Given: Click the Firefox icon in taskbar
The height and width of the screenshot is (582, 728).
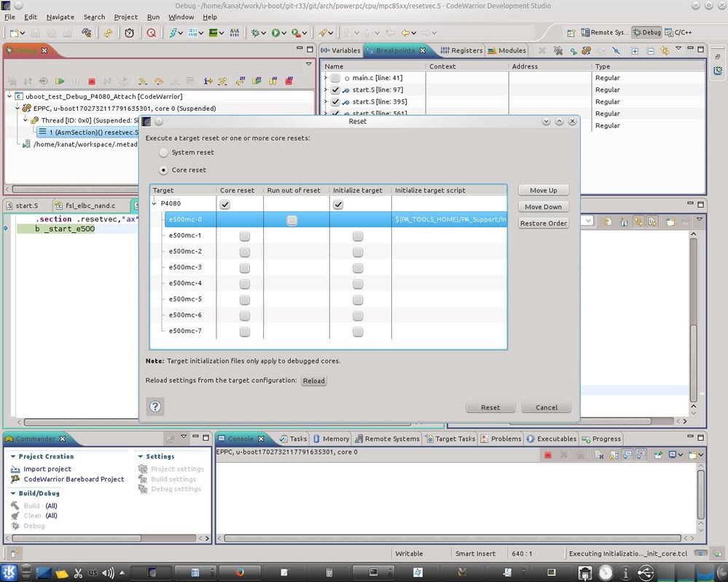Looking at the screenshot, I should [x=240, y=573].
